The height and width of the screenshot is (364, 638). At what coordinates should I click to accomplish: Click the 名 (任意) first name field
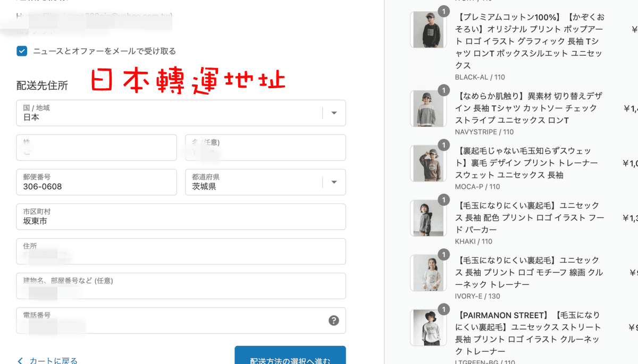[x=266, y=148]
